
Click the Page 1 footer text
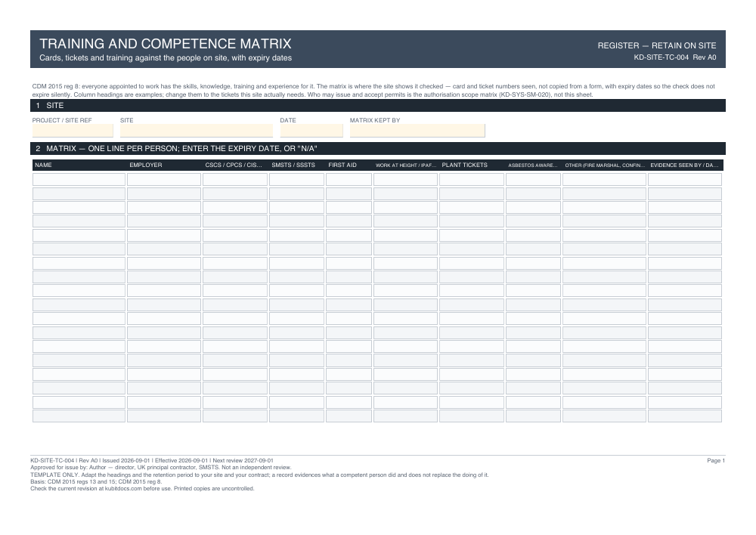pyautogui.click(x=716, y=461)
